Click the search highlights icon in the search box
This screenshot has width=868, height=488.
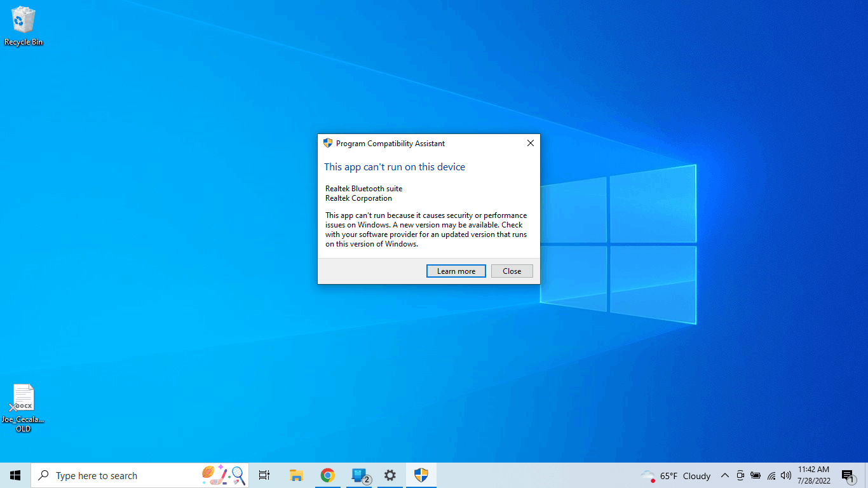[222, 475]
